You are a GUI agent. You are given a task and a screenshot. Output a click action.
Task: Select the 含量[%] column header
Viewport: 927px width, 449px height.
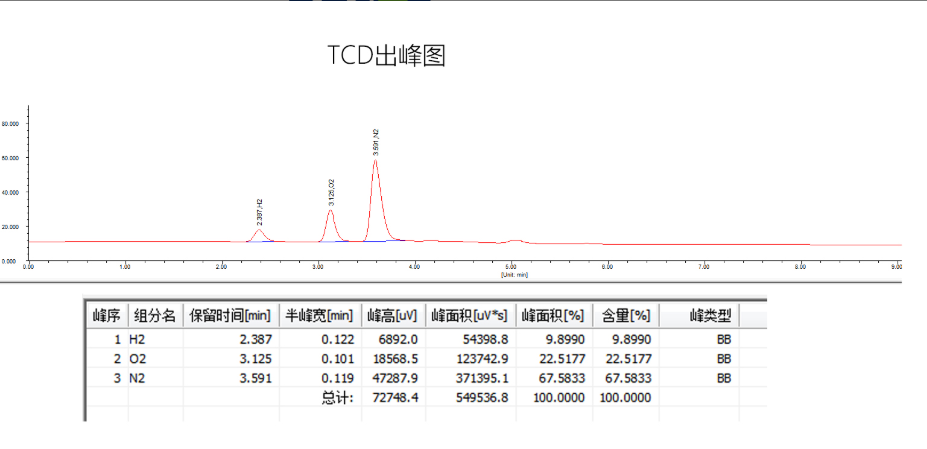626,316
